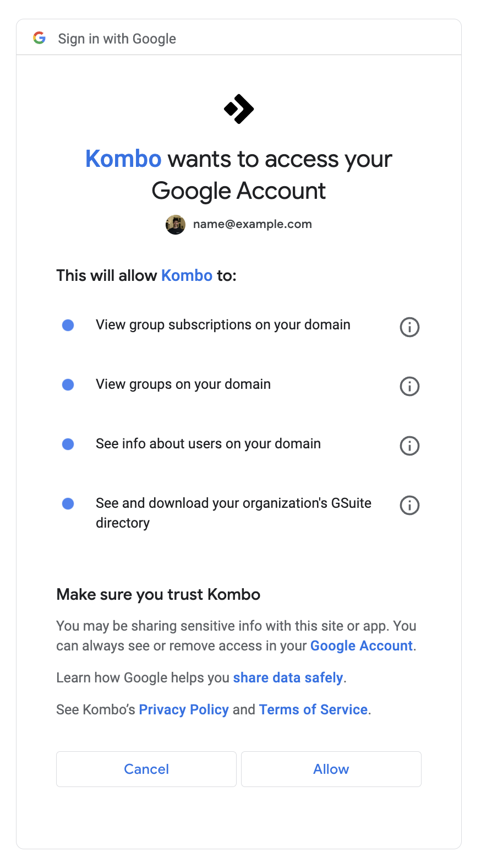Open Kombo's Privacy Policy link

tap(183, 709)
